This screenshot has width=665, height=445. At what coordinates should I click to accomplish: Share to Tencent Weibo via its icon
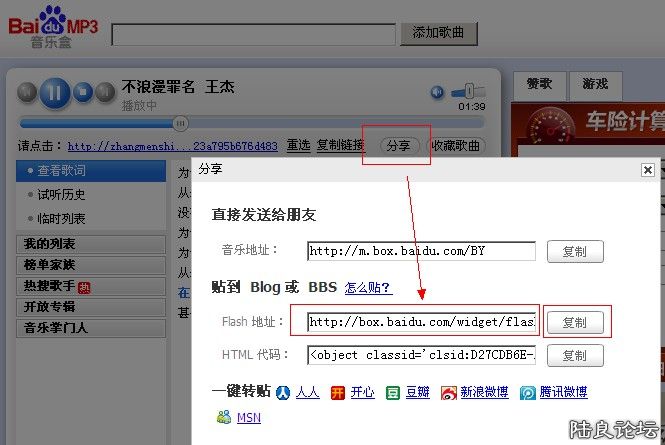[x=527, y=393]
